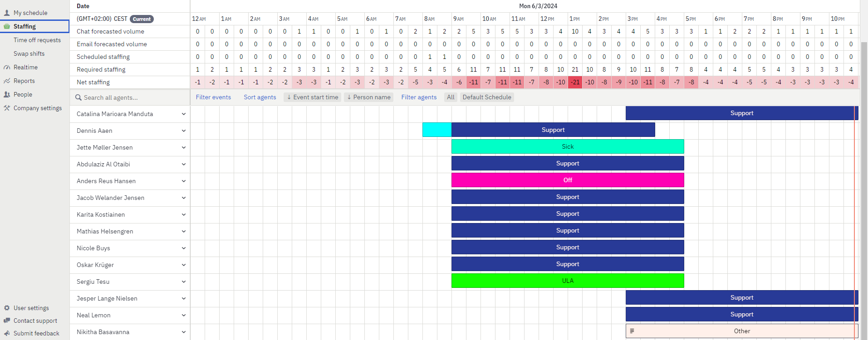This screenshot has height=340, width=868.
Task: Expand Catalina Marioara Manduta's dropdown arrow
Action: tap(184, 114)
